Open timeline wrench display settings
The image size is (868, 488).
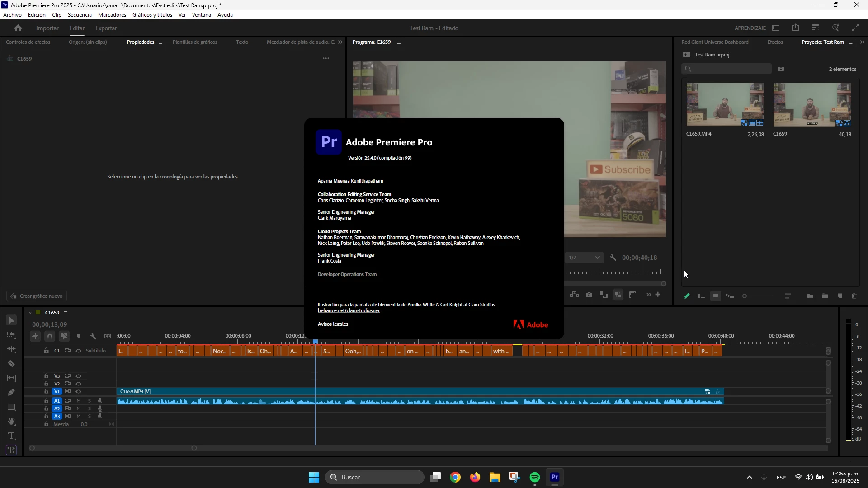pos(93,336)
